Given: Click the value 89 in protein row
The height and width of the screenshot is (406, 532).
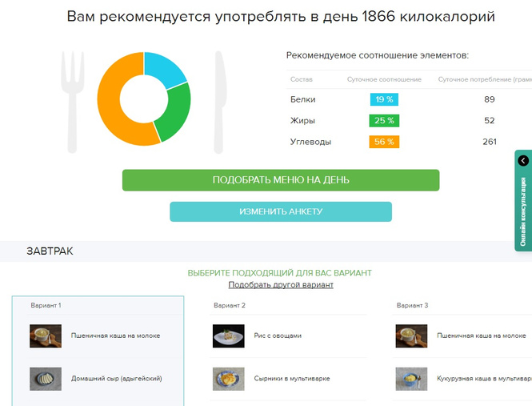Looking at the screenshot, I should coord(490,99).
